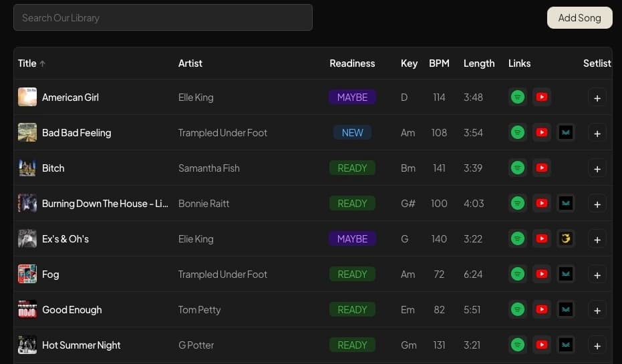Click the MAYBE badge for Ex's & Oh's
The image size is (622, 364).
coord(352,238)
